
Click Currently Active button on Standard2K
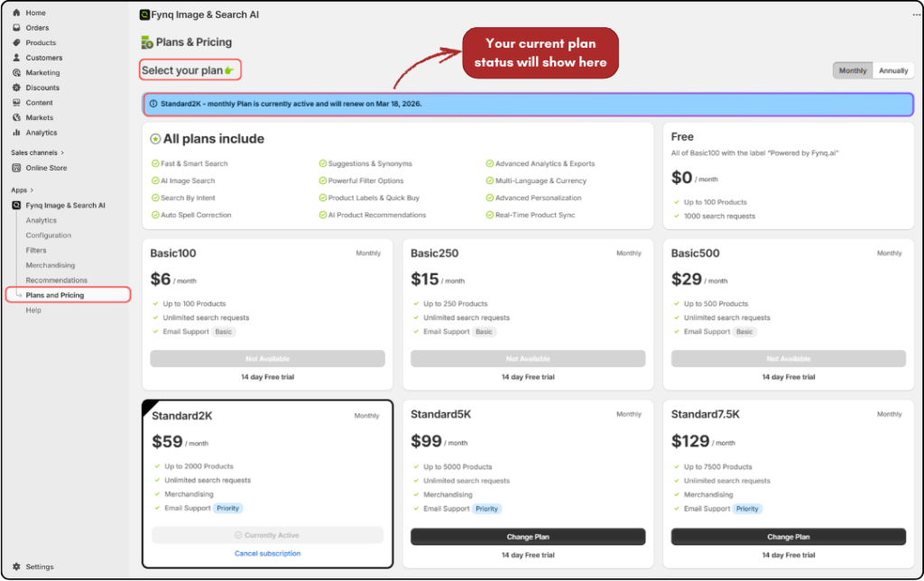pyautogui.click(x=267, y=535)
